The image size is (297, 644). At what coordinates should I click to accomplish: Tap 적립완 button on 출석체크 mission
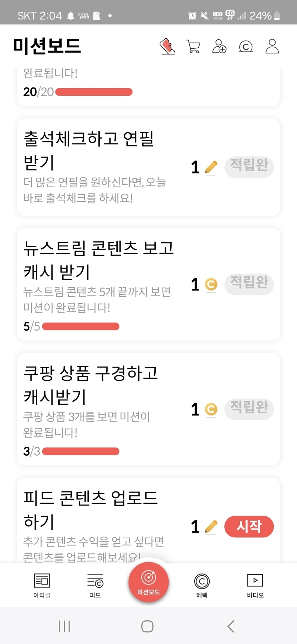249,167
